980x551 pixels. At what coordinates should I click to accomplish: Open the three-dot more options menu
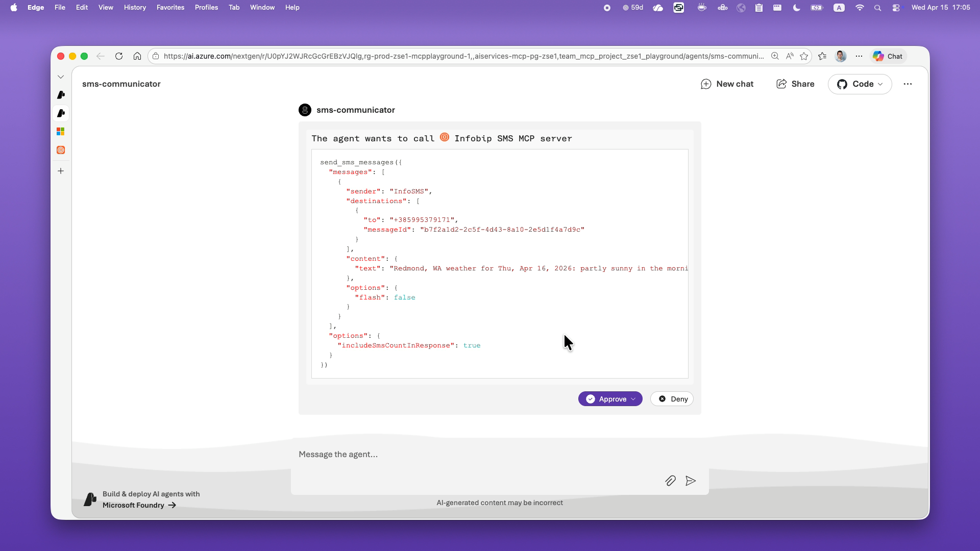point(908,84)
